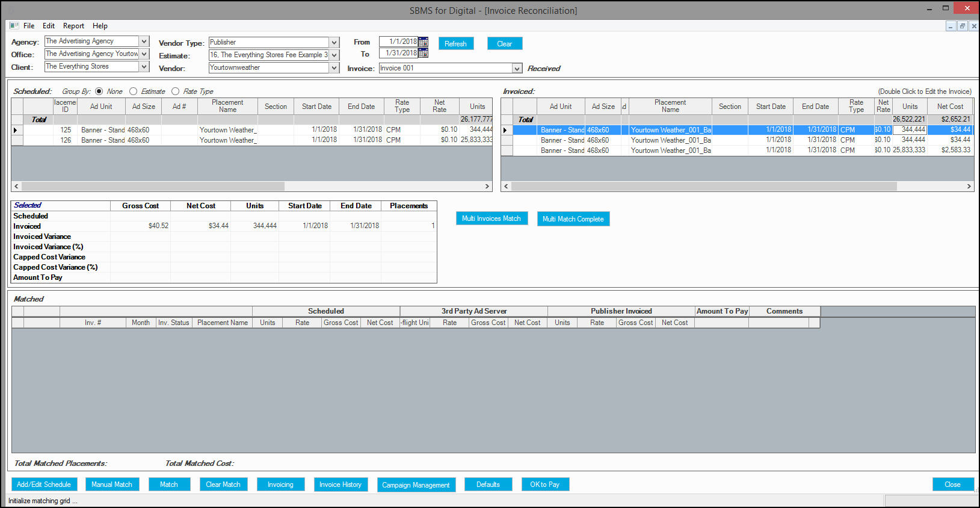Image resolution: width=980 pixels, height=508 pixels.
Task: Click the Refresh button
Action: point(455,44)
